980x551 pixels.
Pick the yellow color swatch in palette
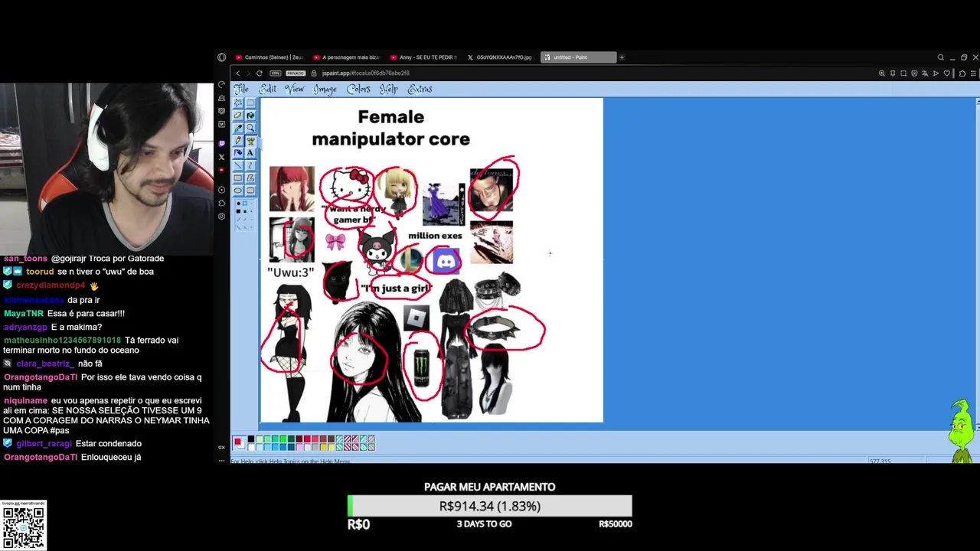click(x=332, y=447)
